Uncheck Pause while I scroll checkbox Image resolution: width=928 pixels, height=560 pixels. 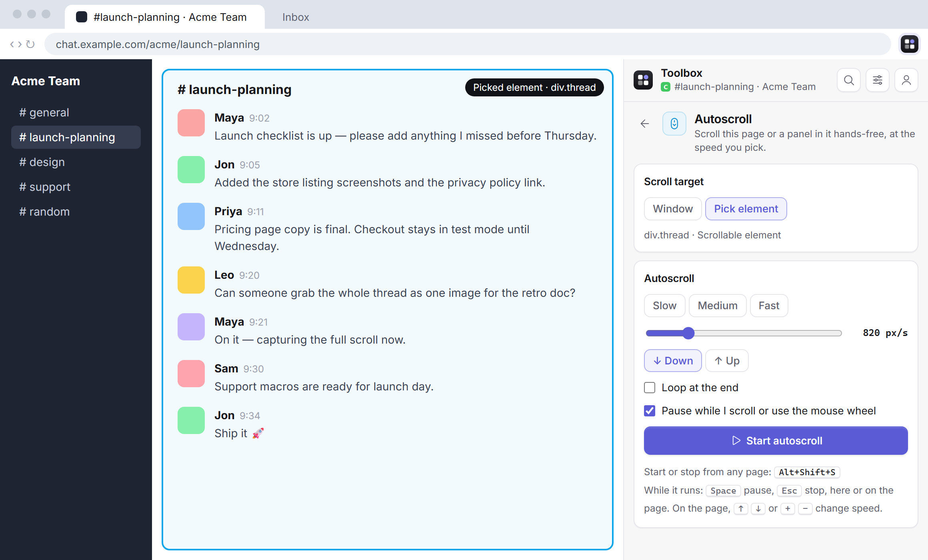coord(650,411)
